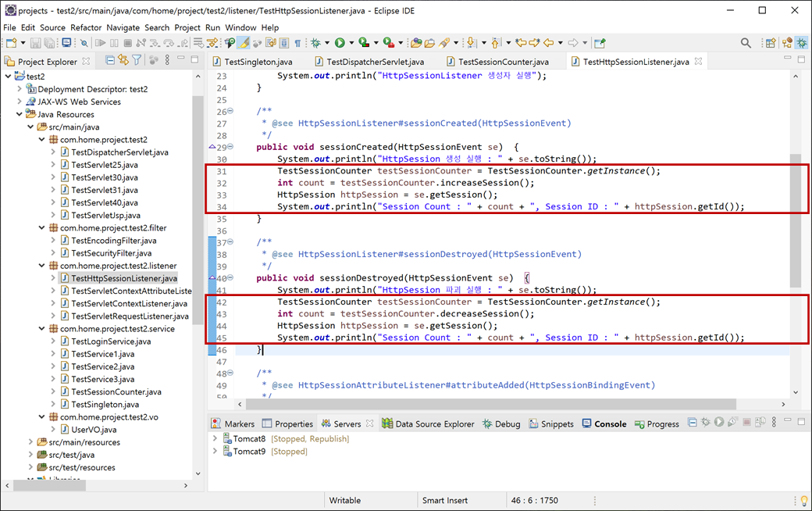Toggle fold marker at line 40
812x511 pixels.
(x=230, y=278)
